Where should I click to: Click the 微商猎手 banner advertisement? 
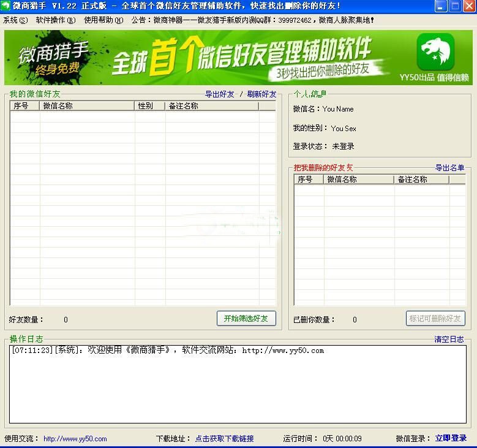coord(239,58)
